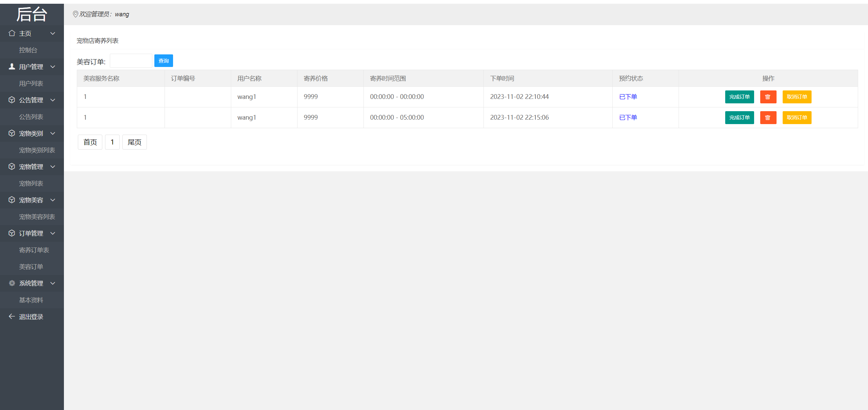Click 取消订单 on the second order
Image resolution: width=868 pixels, height=410 pixels.
tap(797, 118)
